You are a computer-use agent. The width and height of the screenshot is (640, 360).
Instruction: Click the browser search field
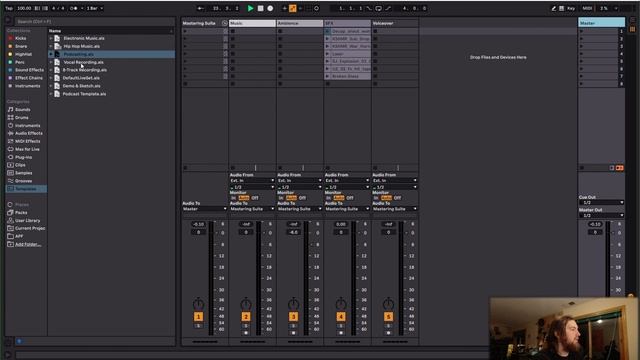(95, 21)
